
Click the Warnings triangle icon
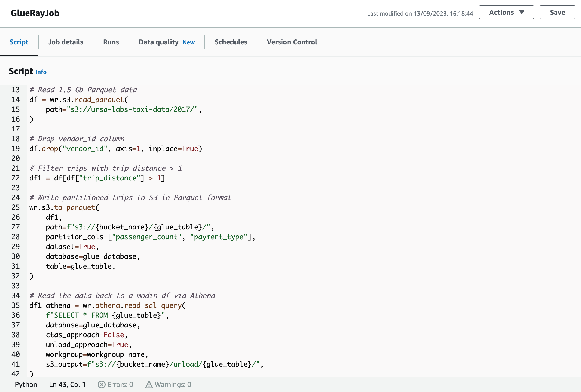[149, 384]
